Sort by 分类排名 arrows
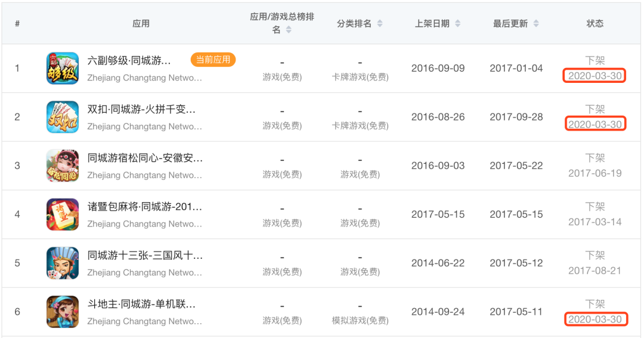The image size is (644, 338). click(380, 23)
